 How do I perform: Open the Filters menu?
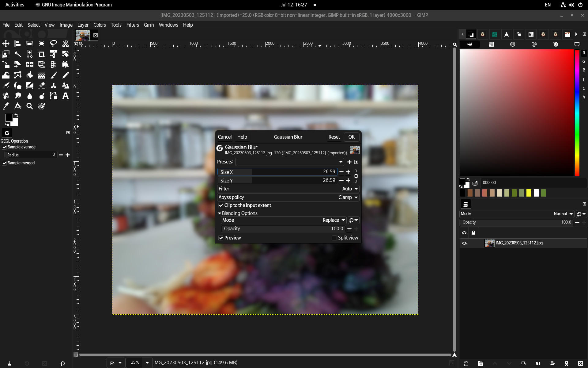(x=132, y=25)
